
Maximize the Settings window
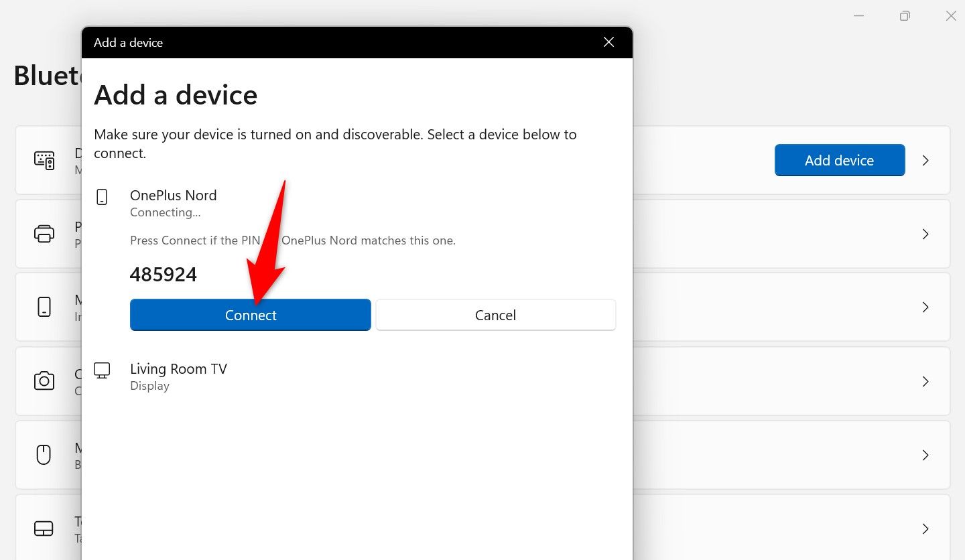(x=905, y=15)
